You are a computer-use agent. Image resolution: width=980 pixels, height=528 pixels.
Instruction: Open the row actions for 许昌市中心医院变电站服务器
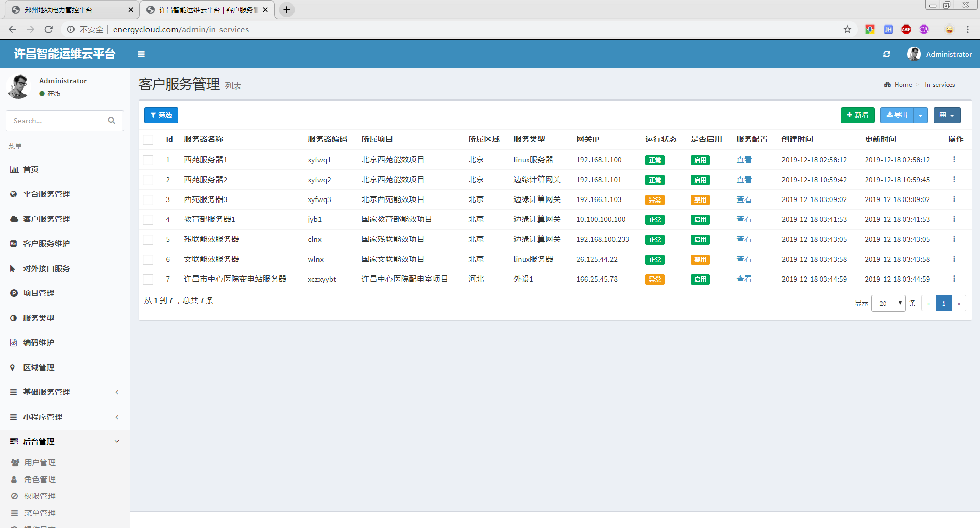click(954, 279)
